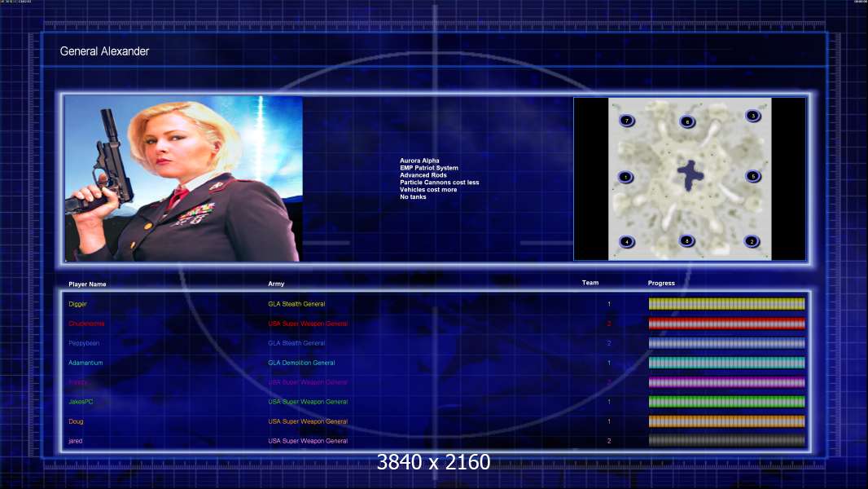Select player name "jared"

(x=75, y=442)
